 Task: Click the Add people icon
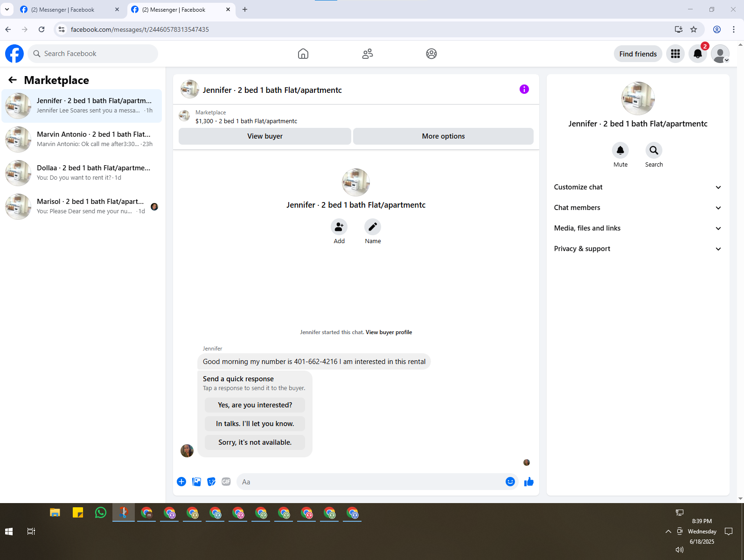coord(339,227)
